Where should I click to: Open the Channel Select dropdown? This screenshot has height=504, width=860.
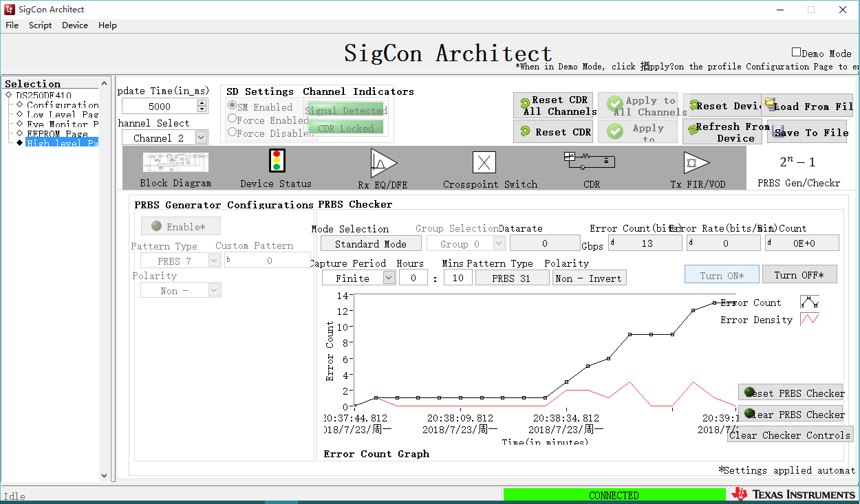click(x=200, y=138)
